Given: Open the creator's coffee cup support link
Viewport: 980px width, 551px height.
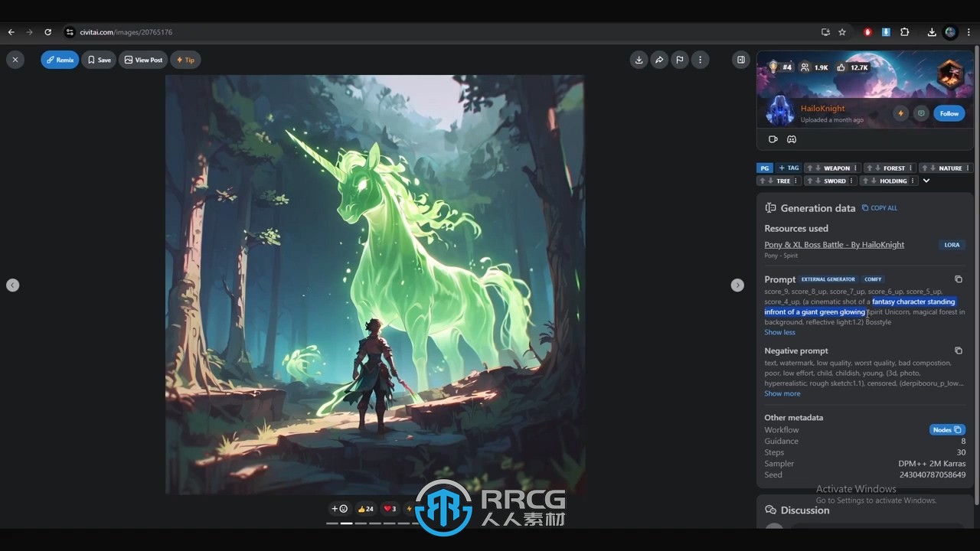Looking at the screenshot, I should click(773, 139).
